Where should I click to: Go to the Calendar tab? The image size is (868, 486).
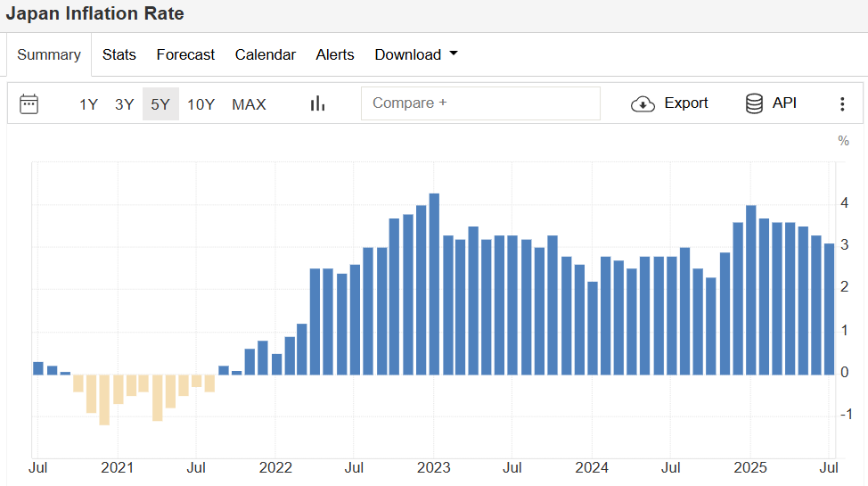[265, 54]
